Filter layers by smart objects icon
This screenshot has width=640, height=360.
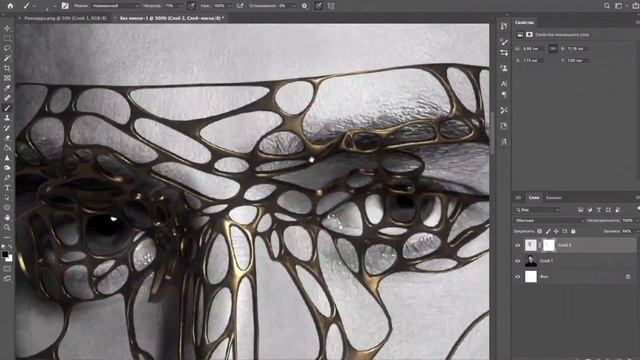pyautogui.click(x=618, y=210)
